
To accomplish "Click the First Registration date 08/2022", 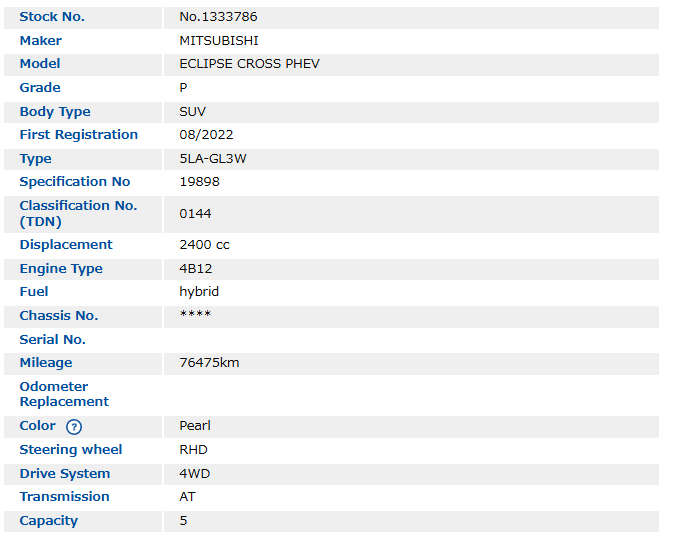I will click(206, 135).
